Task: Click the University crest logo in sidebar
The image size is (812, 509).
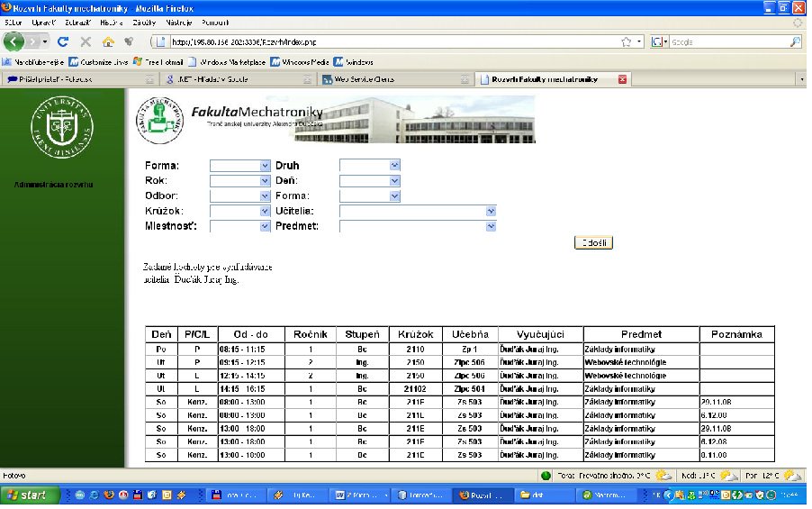Action: point(62,127)
